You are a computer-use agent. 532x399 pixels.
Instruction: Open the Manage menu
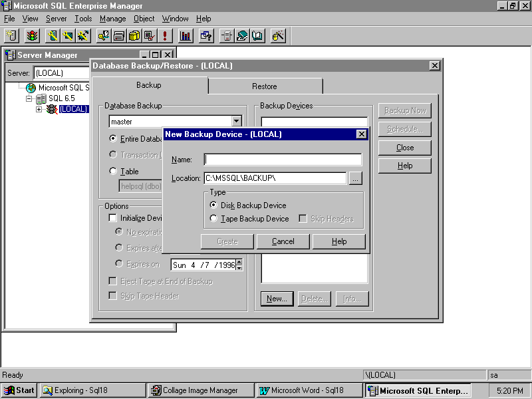[112, 19]
